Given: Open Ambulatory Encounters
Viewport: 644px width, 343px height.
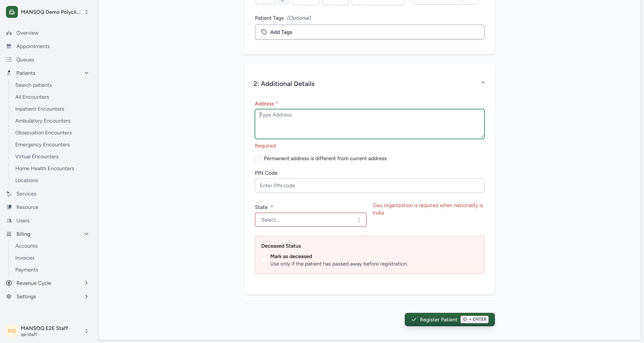Looking at the screenshot, I should click(x=43, y=121).
